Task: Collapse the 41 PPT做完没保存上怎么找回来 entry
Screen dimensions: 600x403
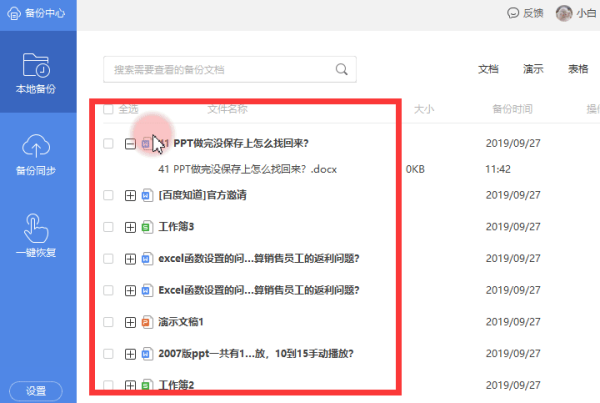Action: tap(130, 144)
